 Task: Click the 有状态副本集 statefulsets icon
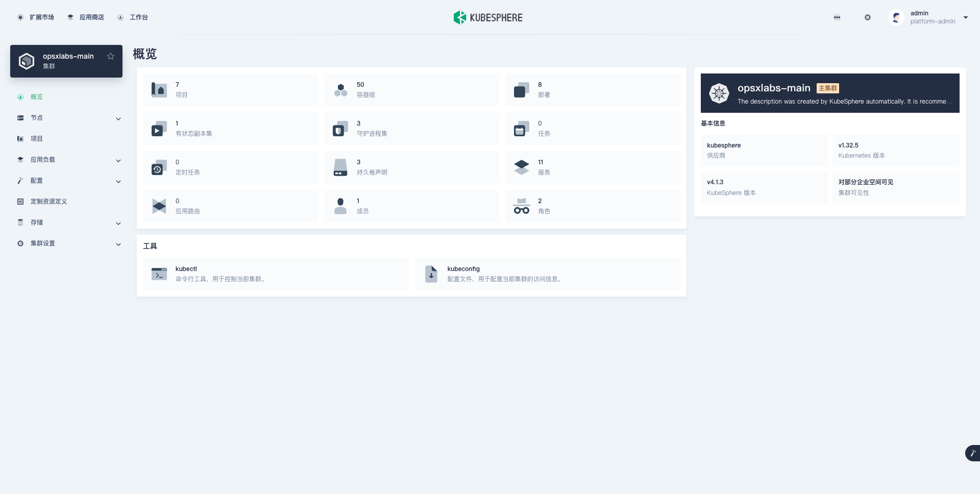(x=159, y=129)
